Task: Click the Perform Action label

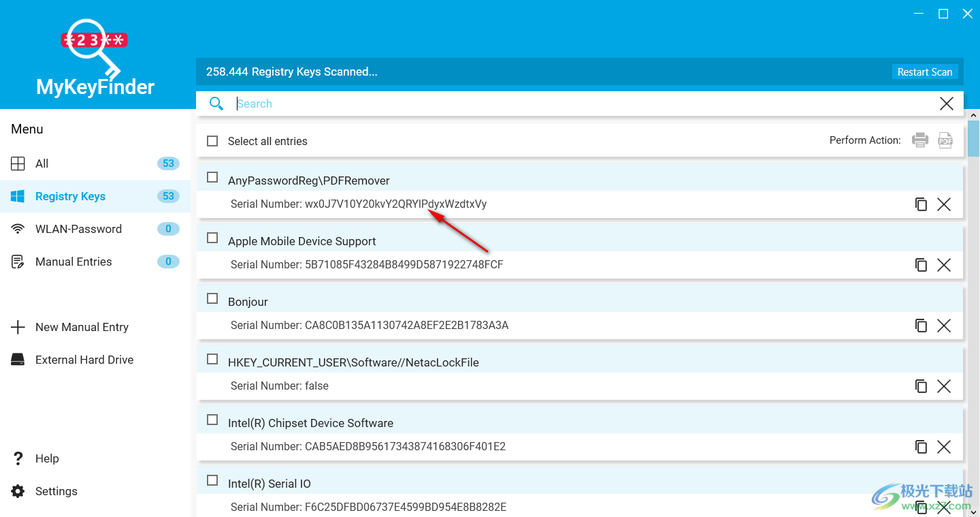Action: click(865, 140)
